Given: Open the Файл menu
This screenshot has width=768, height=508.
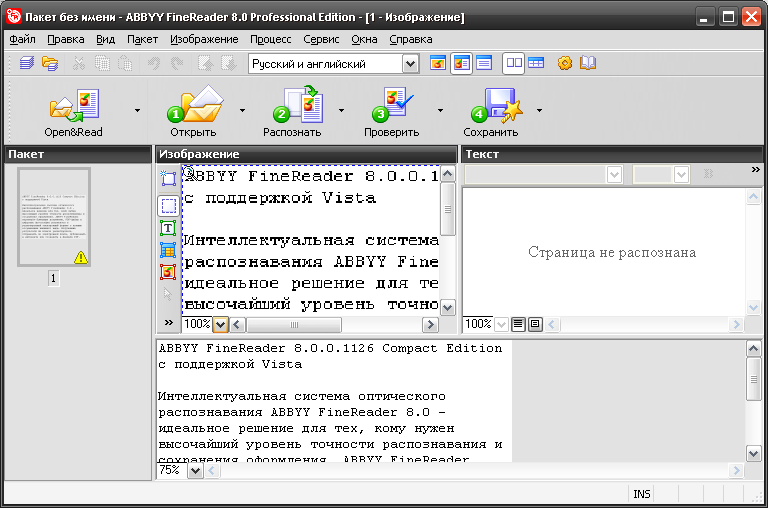Looking at the screenshot, I should (x=22, y=39).
